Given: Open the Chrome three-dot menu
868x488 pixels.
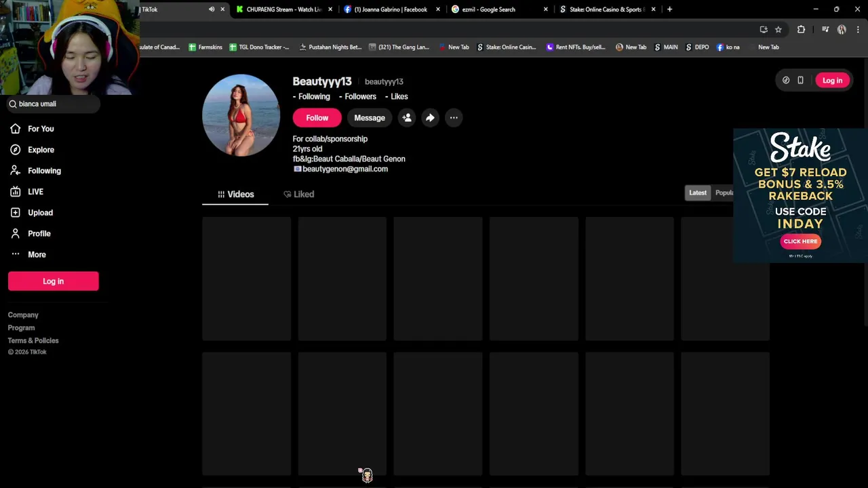Looking at the screenshot, I should point(858,30).
